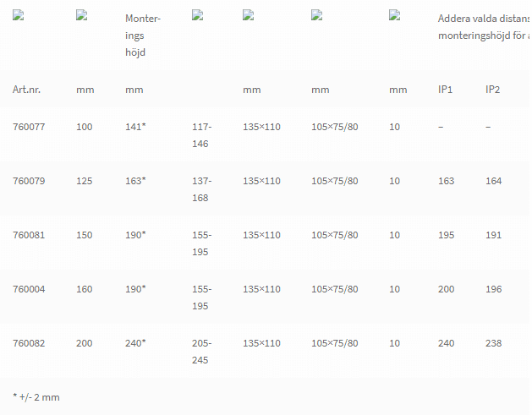
Task: Select article number 760082
Action: tap(29, 343)
